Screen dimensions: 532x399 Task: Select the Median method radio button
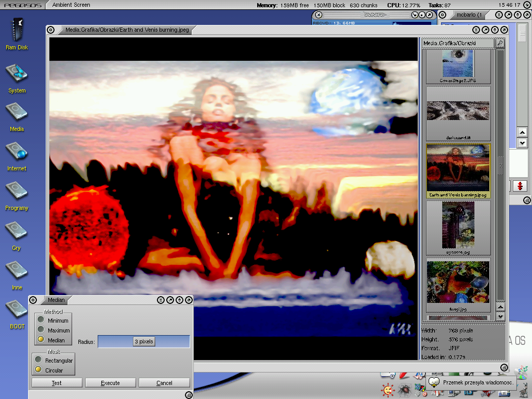point(41,339)
